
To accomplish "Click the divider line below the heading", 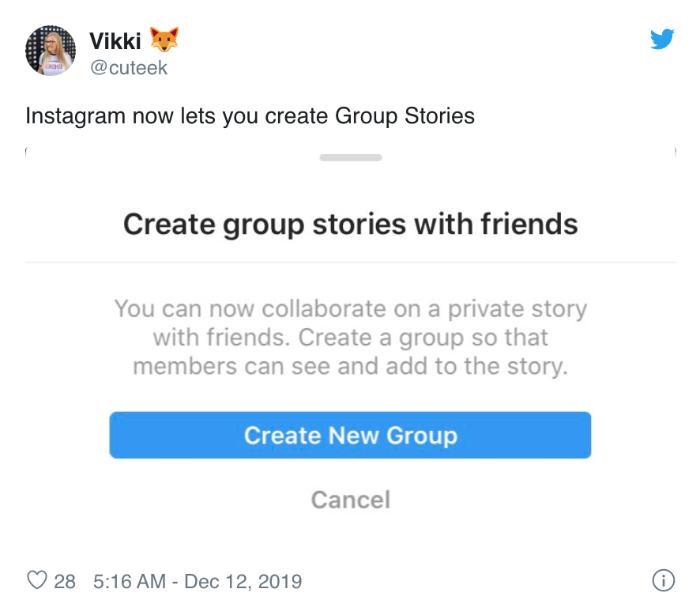I will pyautogui.click(x=351, y=262).
